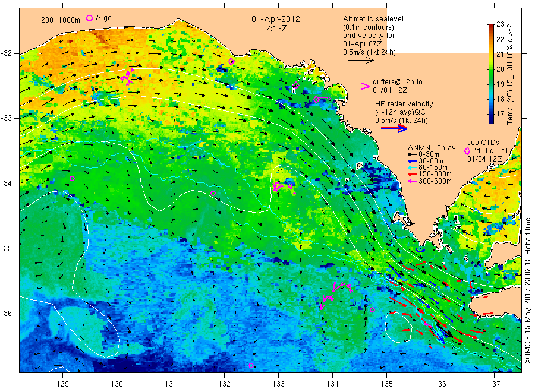Click the Argo float circle near 134.7E, 36S
535x392 pixels.
tap(372, 310)
